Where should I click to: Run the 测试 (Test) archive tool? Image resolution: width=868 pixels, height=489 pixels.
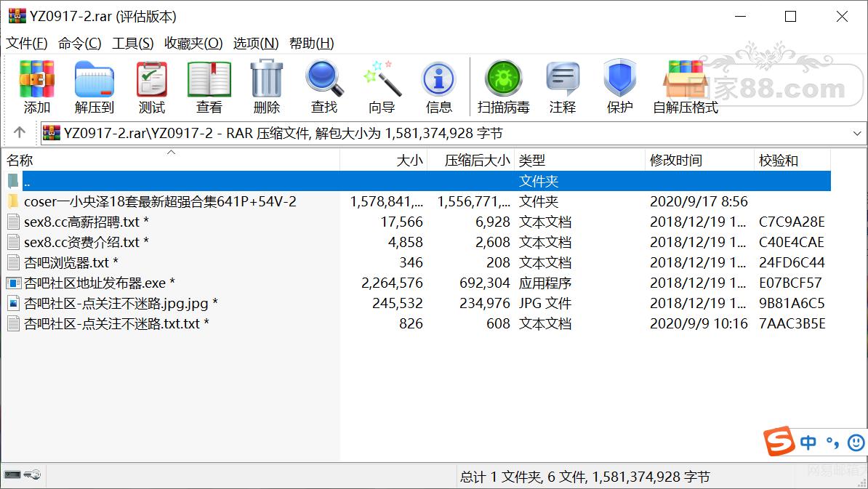pyautogui.click(x=152, y=87)
